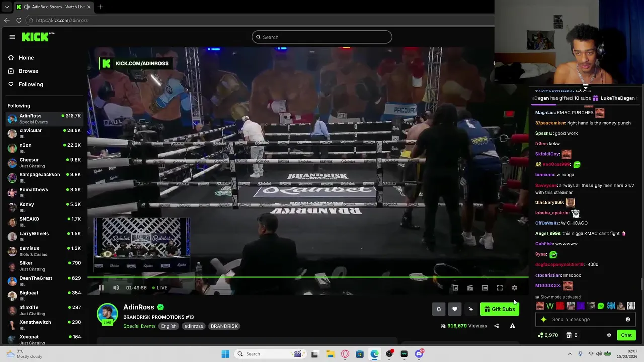Open DeenTheGreat channel in Following list
The width and height of the screenshot is (644, 362).
click(x=44, y=281)
